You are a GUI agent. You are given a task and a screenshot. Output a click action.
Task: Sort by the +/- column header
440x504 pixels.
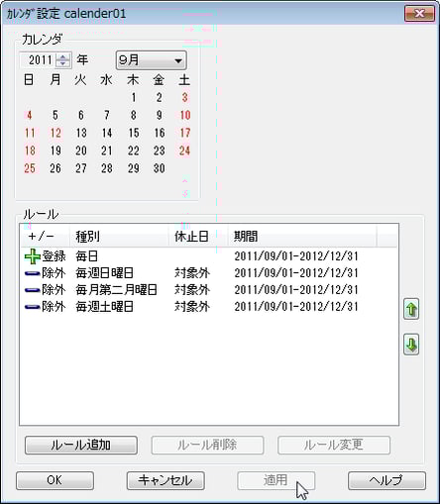click(x=46, y=237)
